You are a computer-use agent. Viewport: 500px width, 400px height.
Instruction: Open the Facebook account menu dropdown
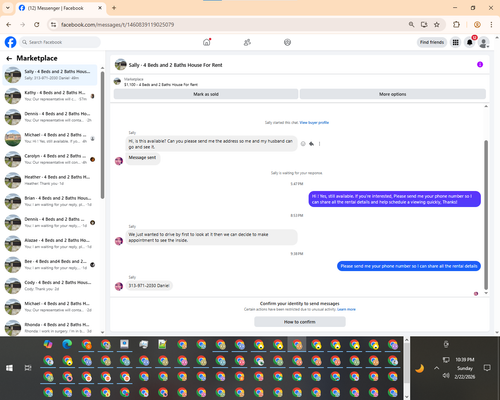(x=484, y=42)
